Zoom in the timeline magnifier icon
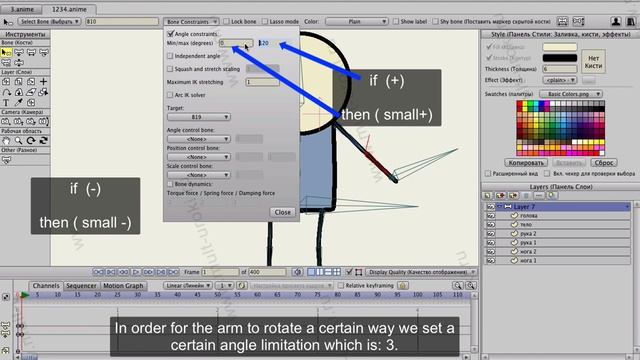Viewport: 640px width, 360px height. coord(471,286)
